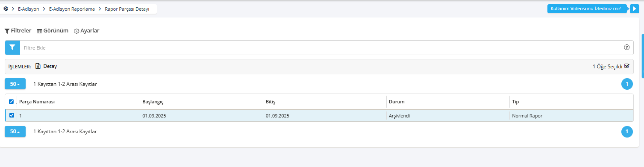Image resolution: width=644 pixels, height=167 pixels.
Task: Go to page 1 in bottom pagination
Action: click(x=627, y=132)
